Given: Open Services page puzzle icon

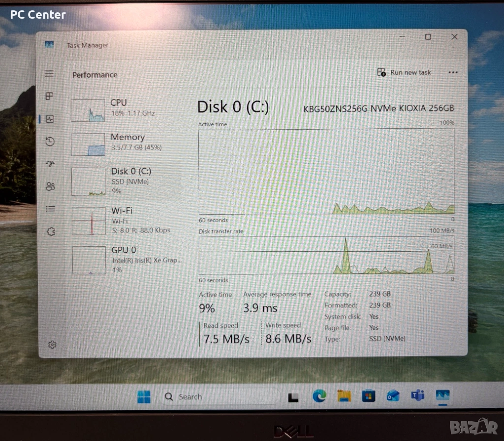Looking at the screenshot, I should coord(51,232).
